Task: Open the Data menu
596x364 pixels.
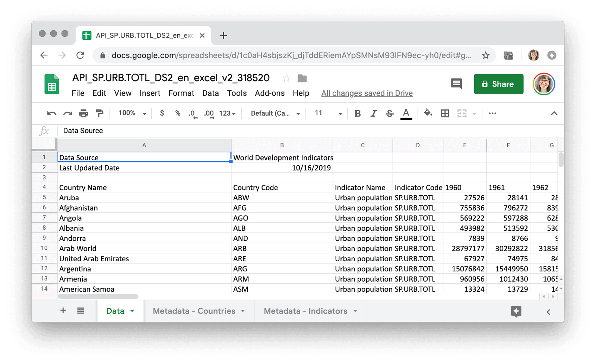Action: click(x=210, y=93)
